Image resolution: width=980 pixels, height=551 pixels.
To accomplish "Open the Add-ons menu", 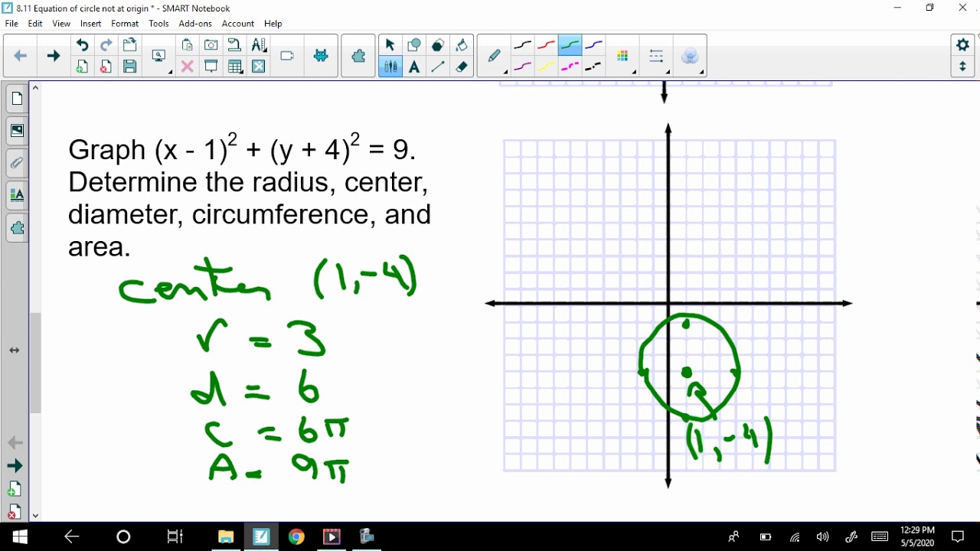I will point(195,24).
